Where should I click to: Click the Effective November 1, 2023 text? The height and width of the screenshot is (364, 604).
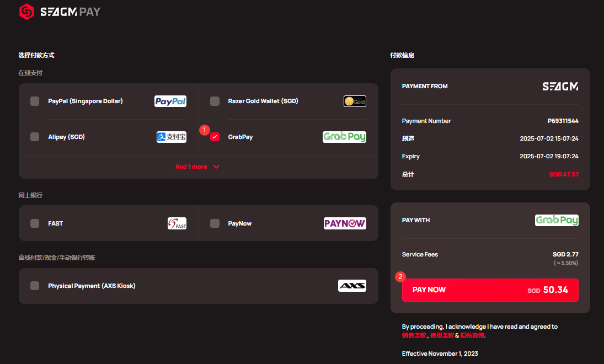440,354
